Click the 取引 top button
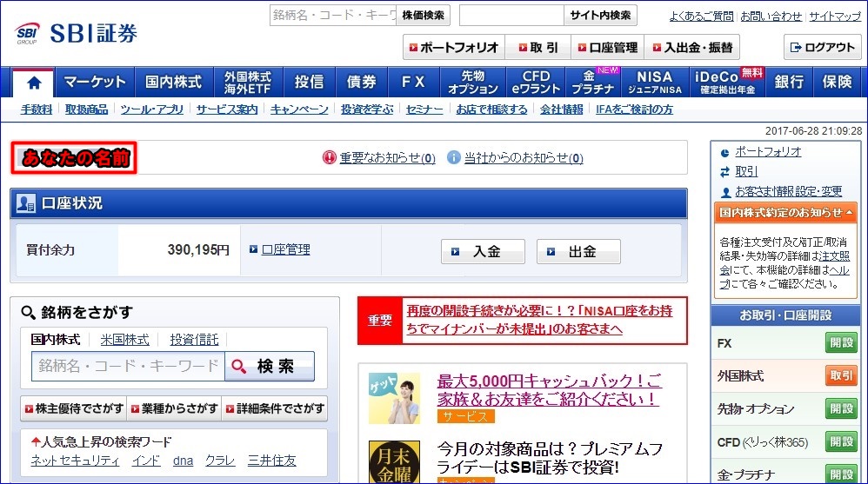 pos(538,48)
